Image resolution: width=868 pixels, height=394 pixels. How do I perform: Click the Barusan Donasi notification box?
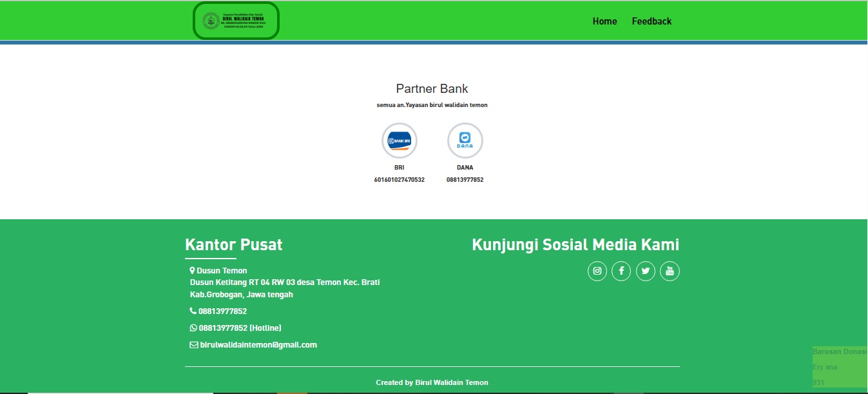click(x=840, y=367)
